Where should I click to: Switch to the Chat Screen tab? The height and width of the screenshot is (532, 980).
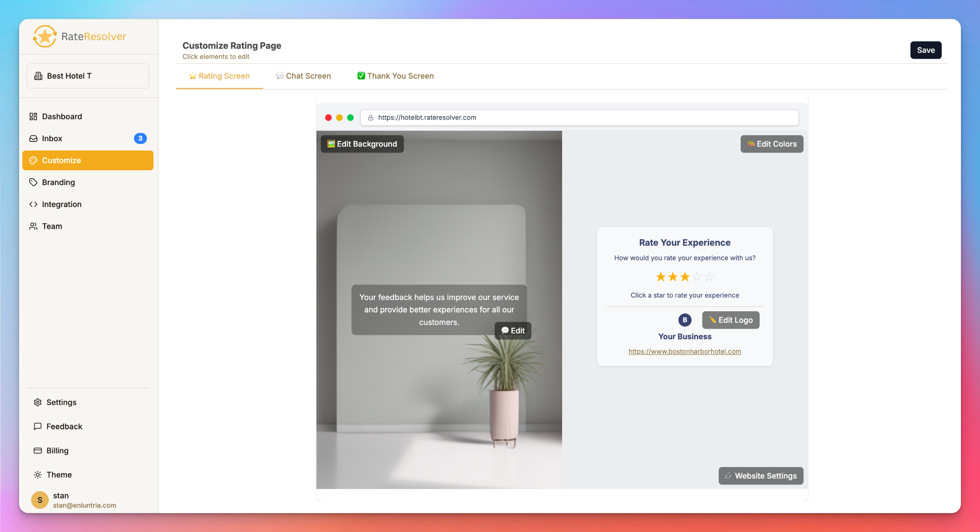tap(304, 76)
